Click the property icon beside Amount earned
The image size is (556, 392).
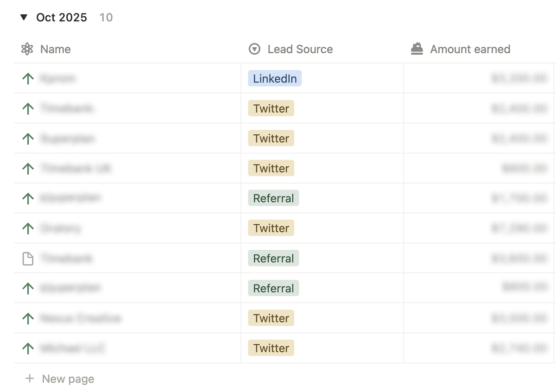click(416, 48)
